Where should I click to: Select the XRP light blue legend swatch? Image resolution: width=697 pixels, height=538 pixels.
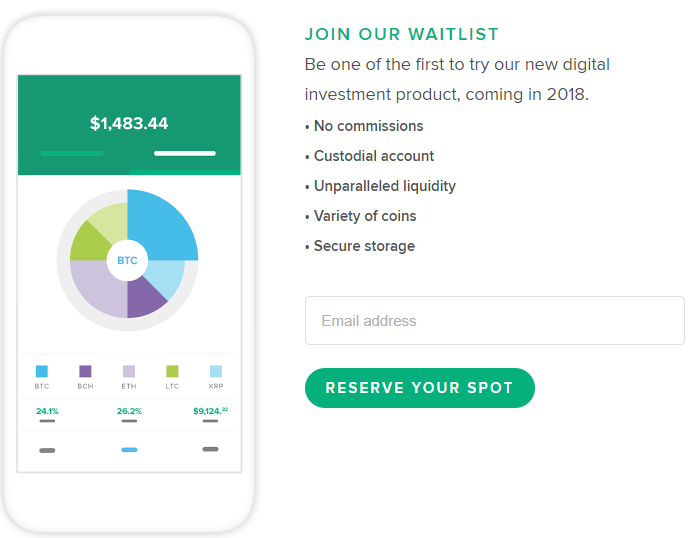(216, 371)
